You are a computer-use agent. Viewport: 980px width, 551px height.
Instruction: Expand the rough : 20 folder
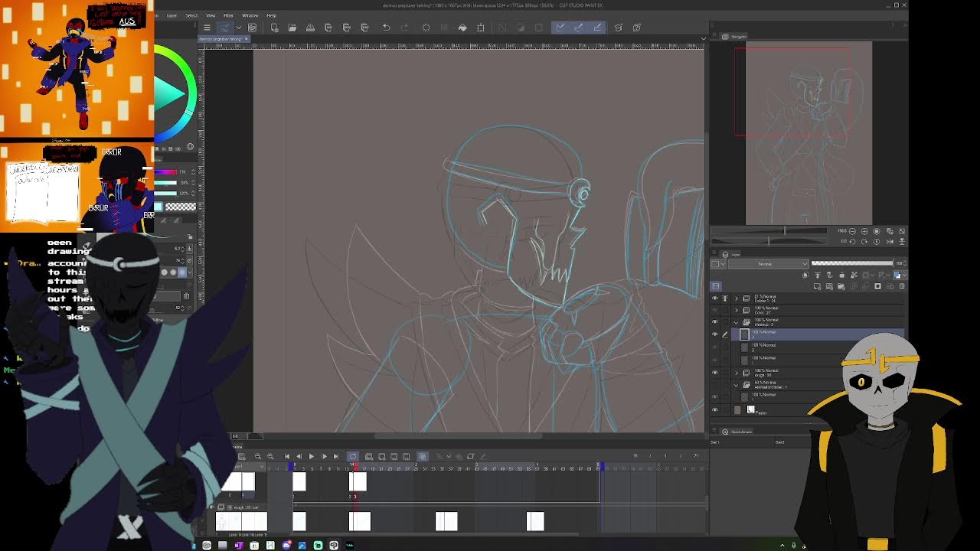[x=737, y=373]
